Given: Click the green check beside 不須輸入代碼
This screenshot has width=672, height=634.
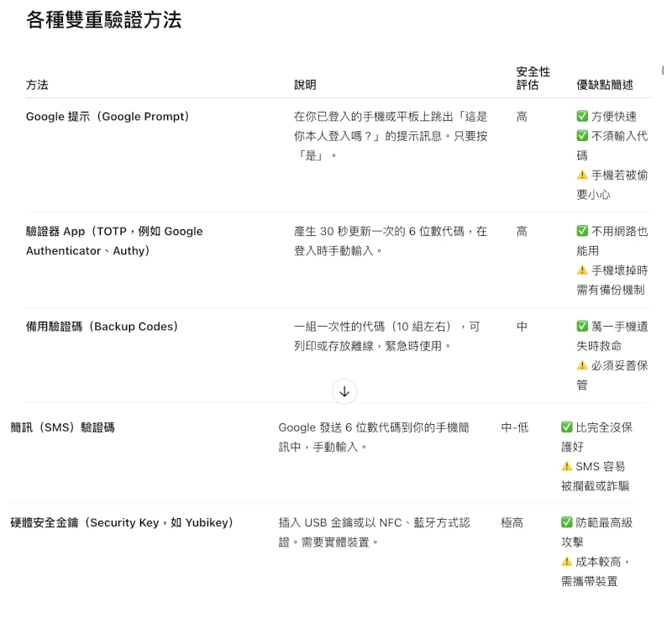Looking at the screenshot, I should pos(582,136).
